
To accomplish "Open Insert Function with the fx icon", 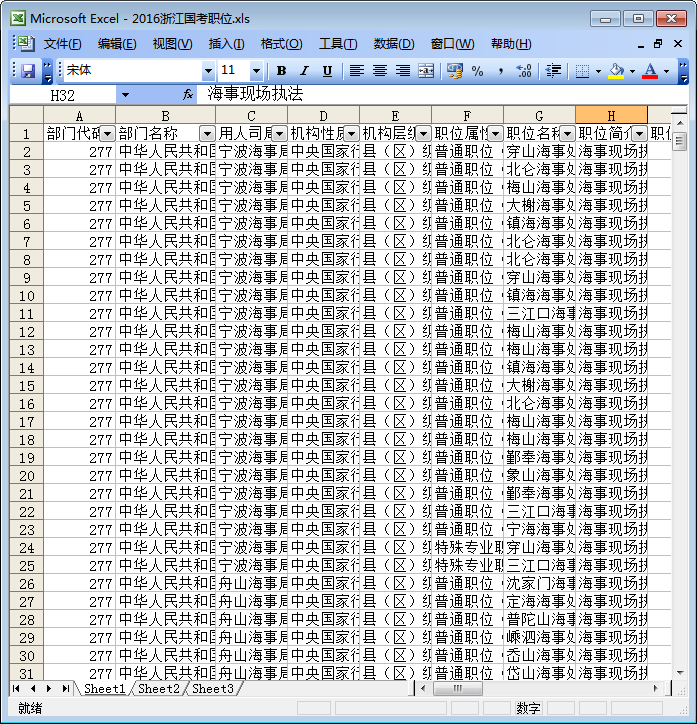I will pyautogui.click(x=188, y=95).
